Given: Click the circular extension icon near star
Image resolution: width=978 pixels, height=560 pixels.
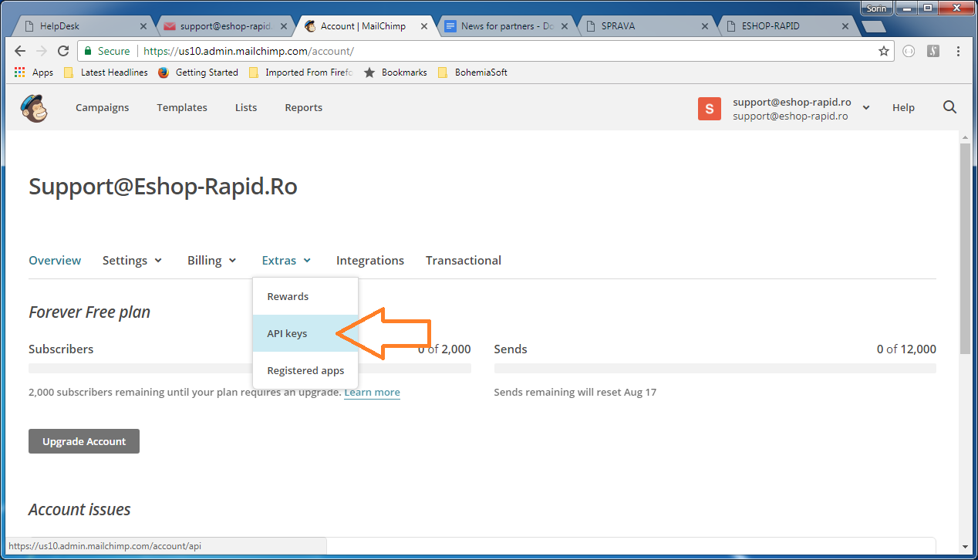Looking at the screenshot, I should pos(909,51).
